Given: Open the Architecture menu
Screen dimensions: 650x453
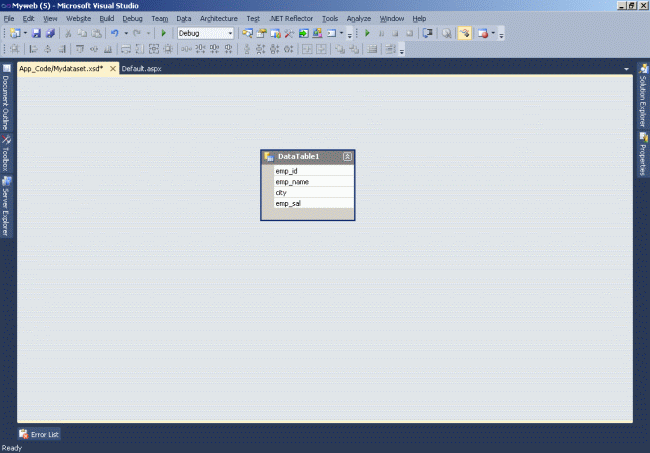Looking at the screenshot, I should 218,19.
